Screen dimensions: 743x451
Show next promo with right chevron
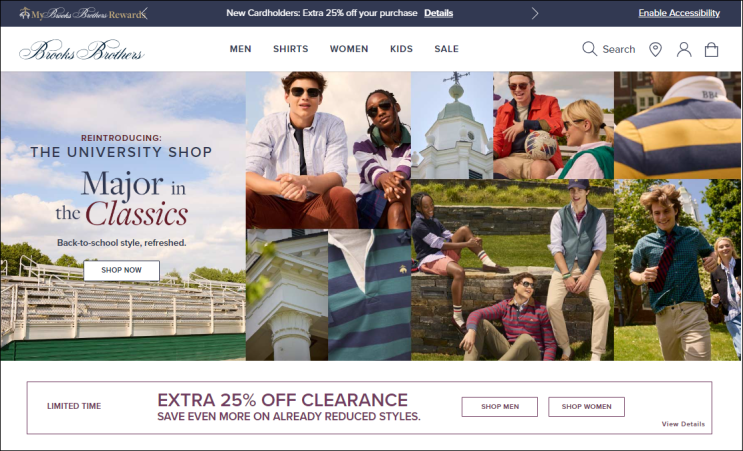(535, 13)
